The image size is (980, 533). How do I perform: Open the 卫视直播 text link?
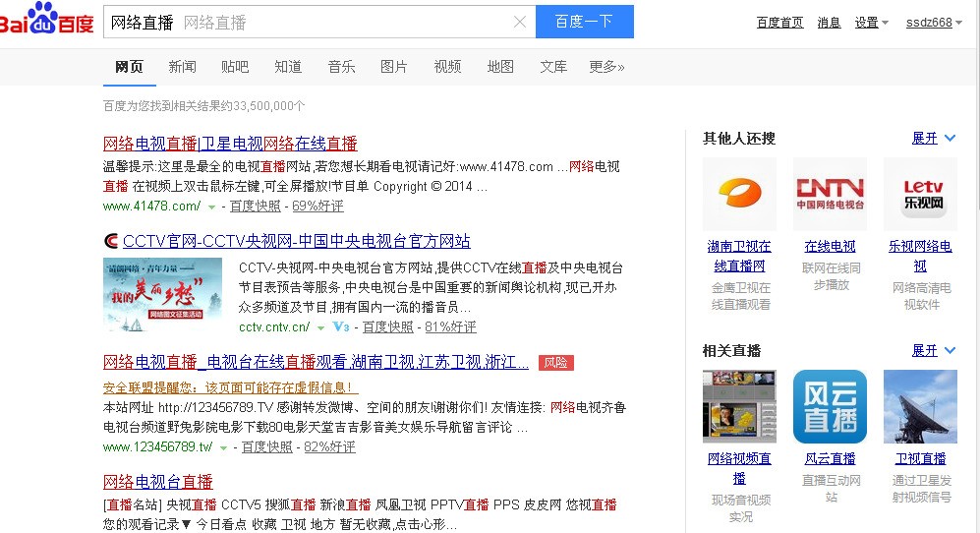921,458
